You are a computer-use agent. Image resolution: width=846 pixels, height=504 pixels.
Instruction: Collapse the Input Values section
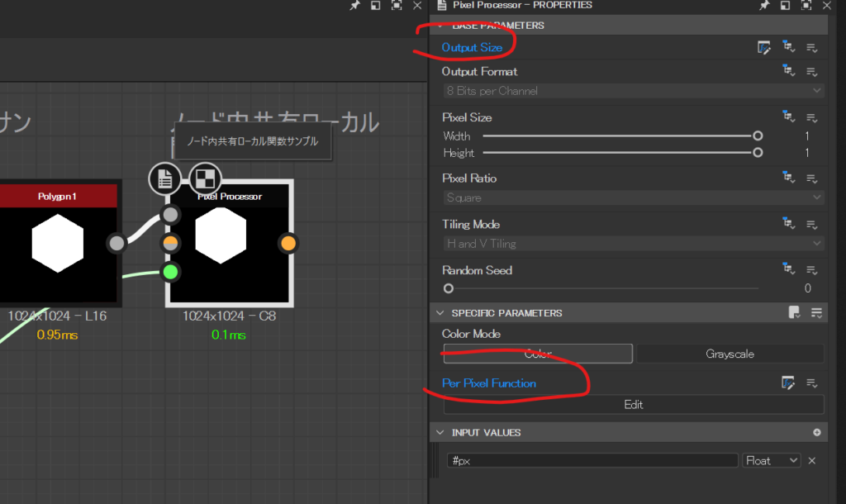[x=440, y=433]
